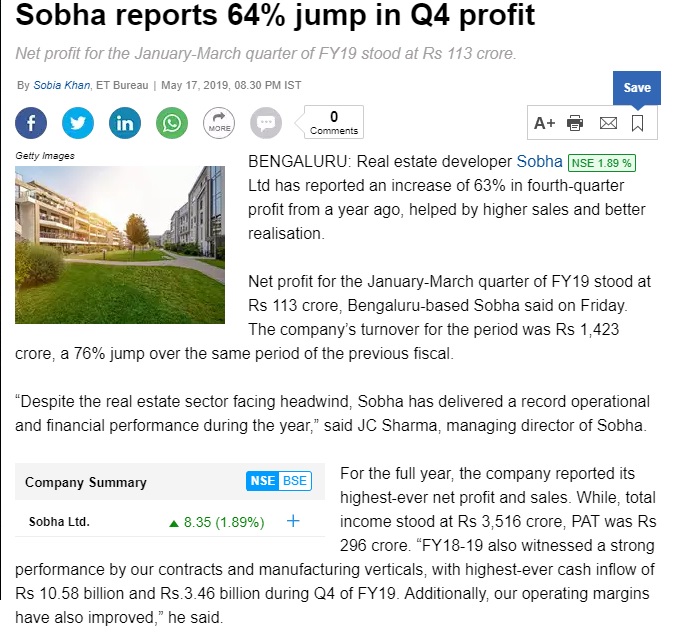Click the apartment complex article image
The width and height of the screenshot is (678, 637).
120,245
